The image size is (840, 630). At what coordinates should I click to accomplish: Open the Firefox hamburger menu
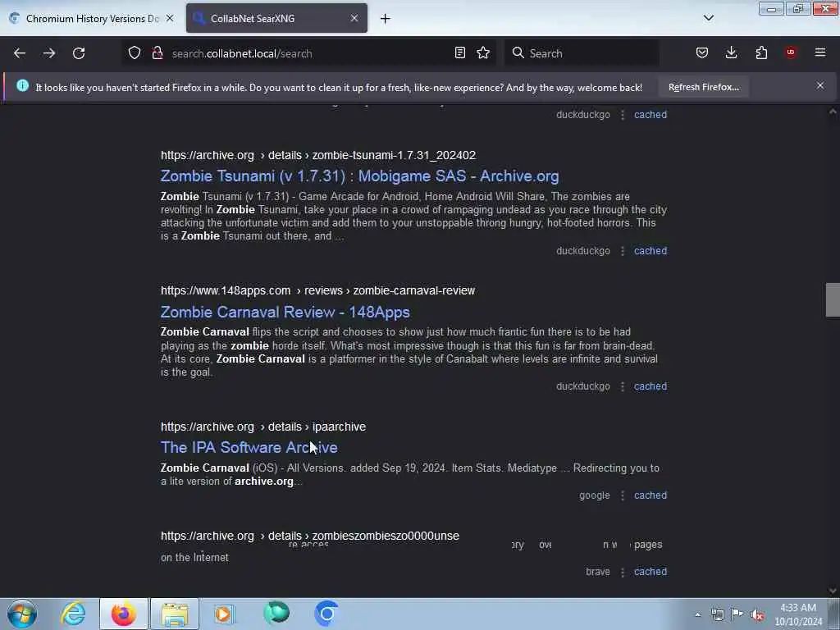820,53
